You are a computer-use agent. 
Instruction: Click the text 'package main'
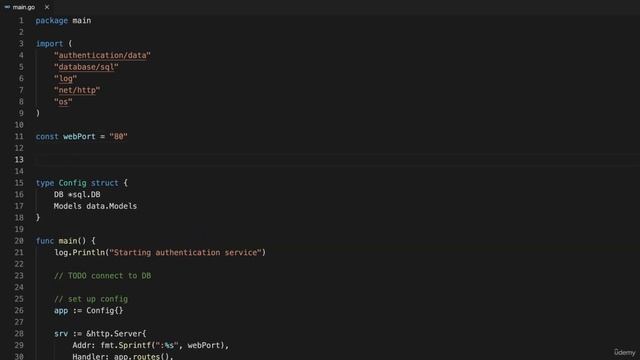click(x=63, y=20)
